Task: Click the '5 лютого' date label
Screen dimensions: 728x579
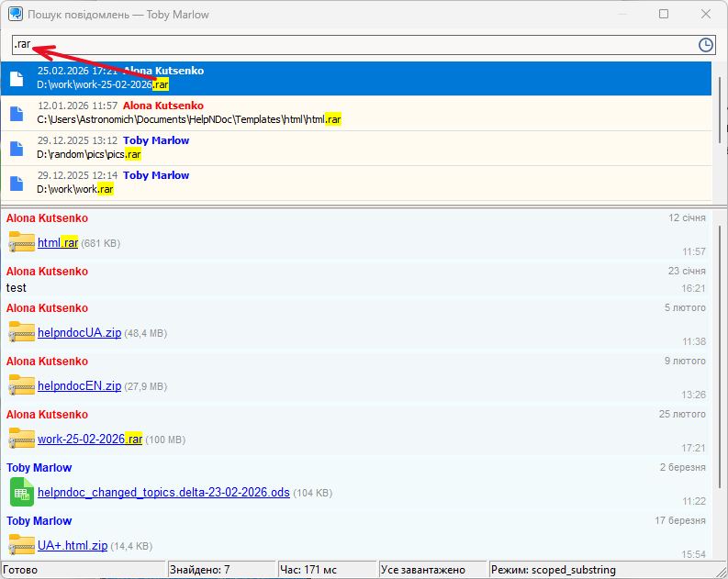Action: pyautogui.click(x=685, y=307)
